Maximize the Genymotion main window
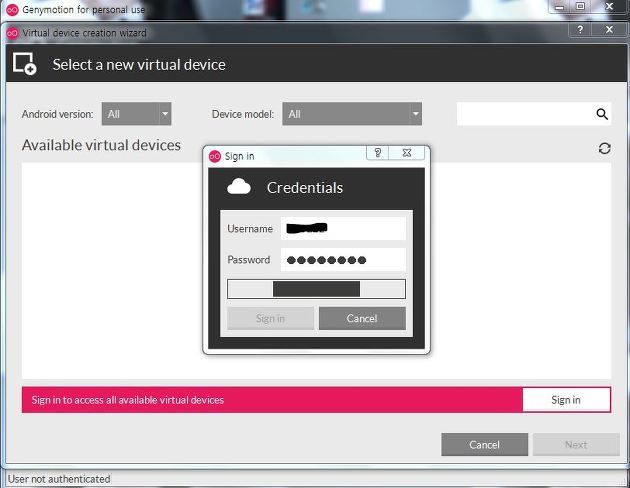630x488 pixels. 580,6
